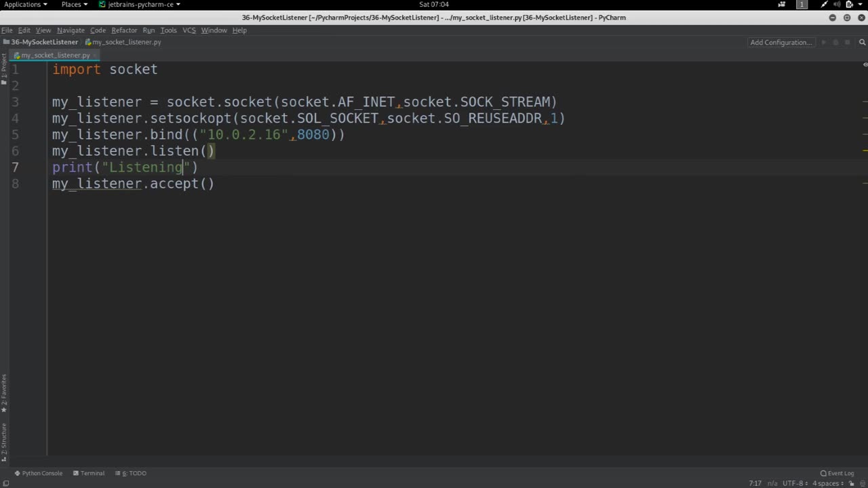
Task: Open the View menu
Action: coord(43,30)
